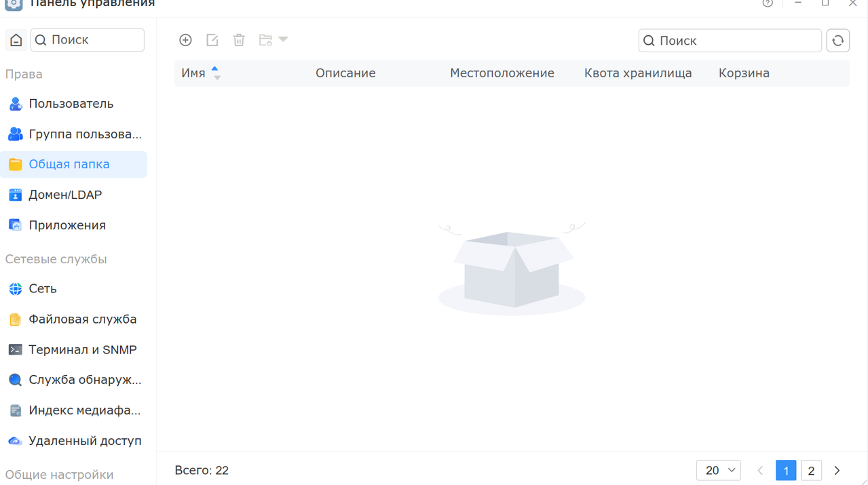868x485 pixels.
Task: Click the magnifier icon in sidebar search
Action: pos(41,40)
